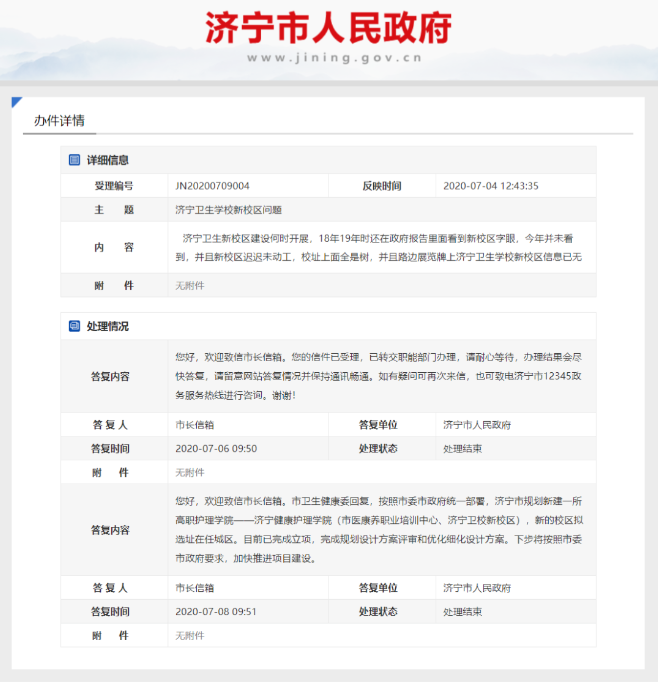
Task: Click 处理结束 status in the 2020-07-08 row
Action: [462, 612]
